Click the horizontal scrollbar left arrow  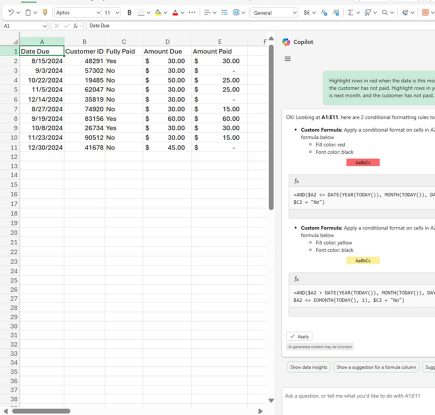pyautogui.click(x=5, y=411)
